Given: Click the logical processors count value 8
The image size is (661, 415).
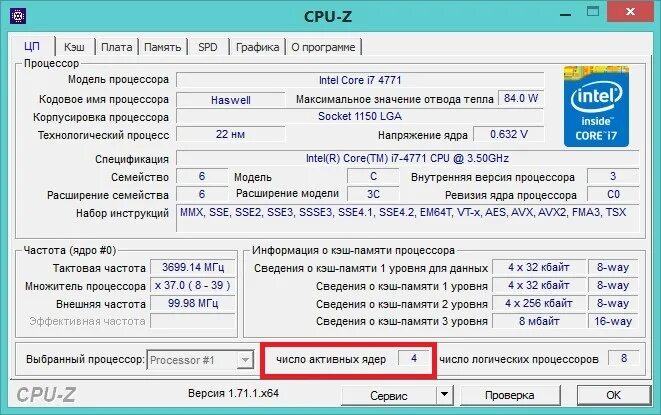Looking at the screenshot, I should point(623,358).
